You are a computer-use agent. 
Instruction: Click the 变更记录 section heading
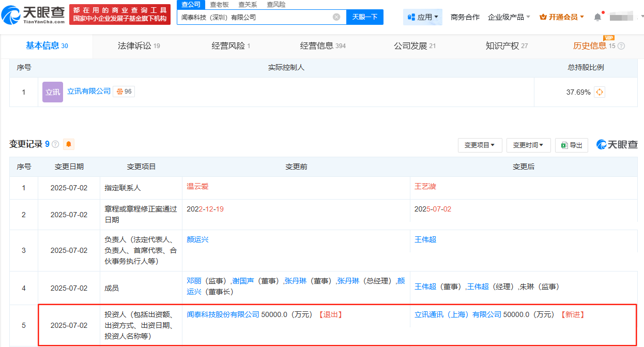[26, 144]
